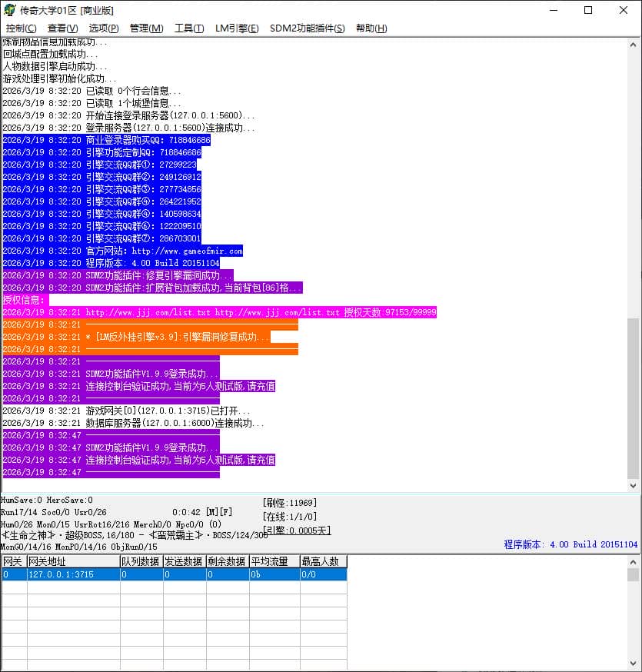Click log line 修复引擎漏洞成功
The image size is (642, 672).
[x=118, y=275]
